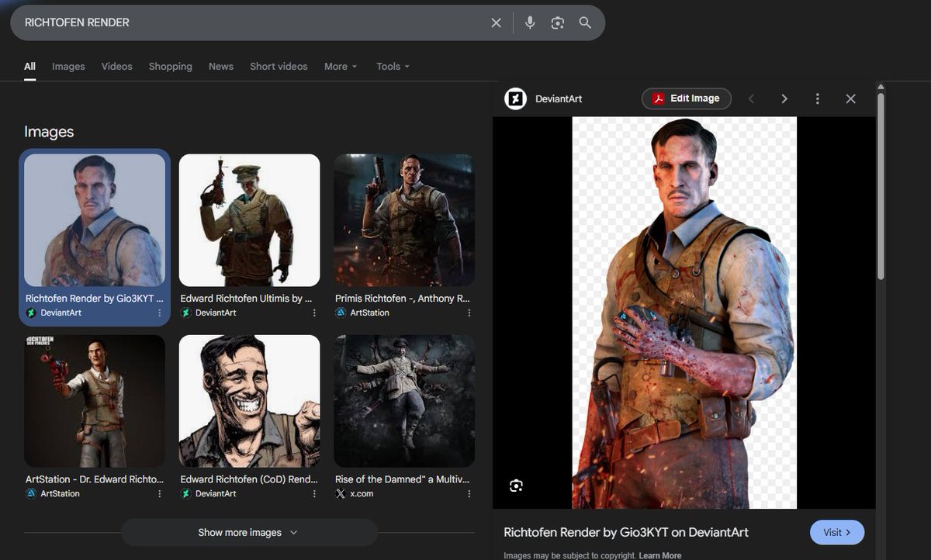Open options for Richtofen Render by Gio3KYT result
Image resolution: width=931 pixels, height=560 pixels.
[160, 313]
